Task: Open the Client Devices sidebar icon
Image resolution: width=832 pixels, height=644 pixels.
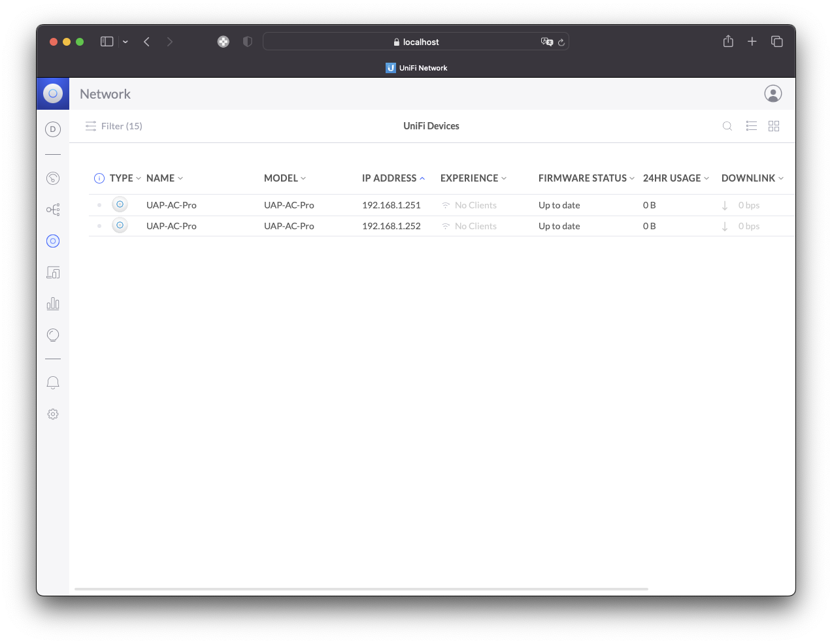Action: pos(53,272)
